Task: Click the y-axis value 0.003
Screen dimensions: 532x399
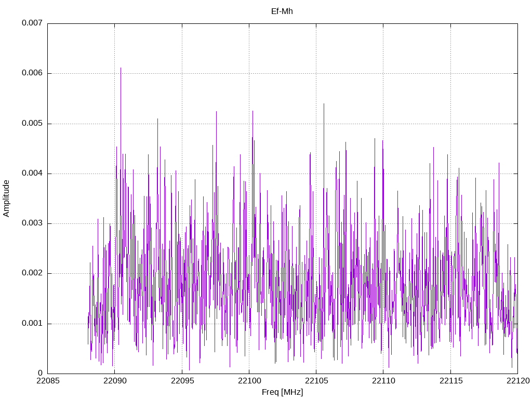Action: tap(32, 223)
